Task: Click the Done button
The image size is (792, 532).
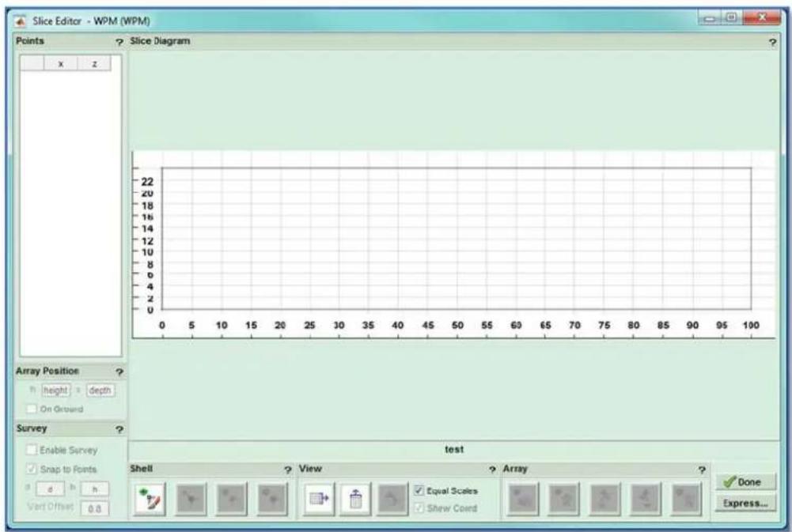Action: (x=745, y=482)
